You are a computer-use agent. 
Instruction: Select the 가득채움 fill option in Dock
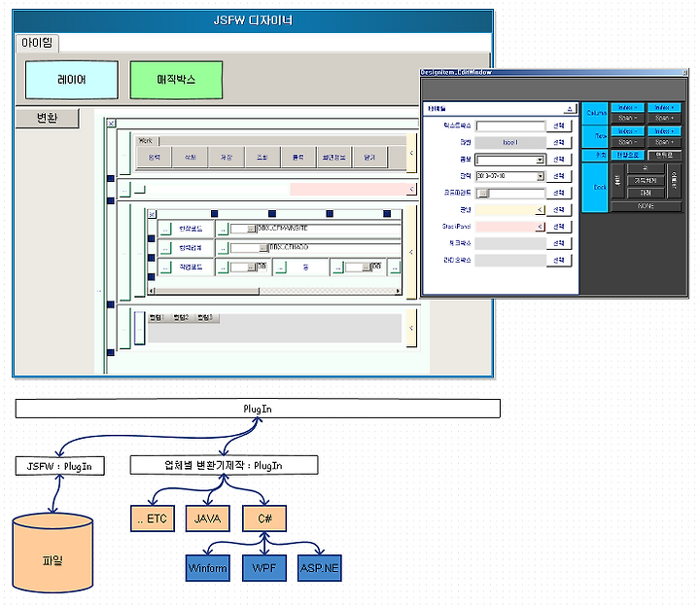[x=646, y=181]
